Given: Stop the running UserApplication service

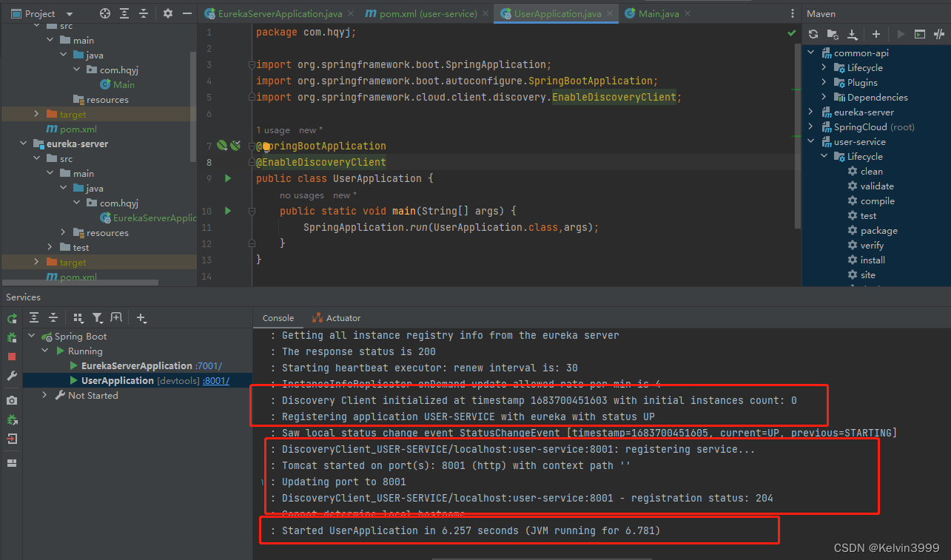Looking at the screenshot, I should (12, 357).
